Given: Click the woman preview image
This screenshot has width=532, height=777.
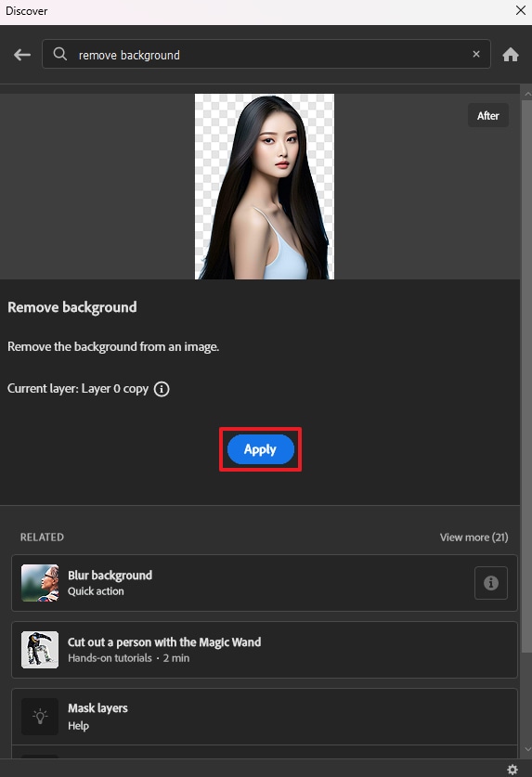Looking at the screenshot, I should pos(265,187).
